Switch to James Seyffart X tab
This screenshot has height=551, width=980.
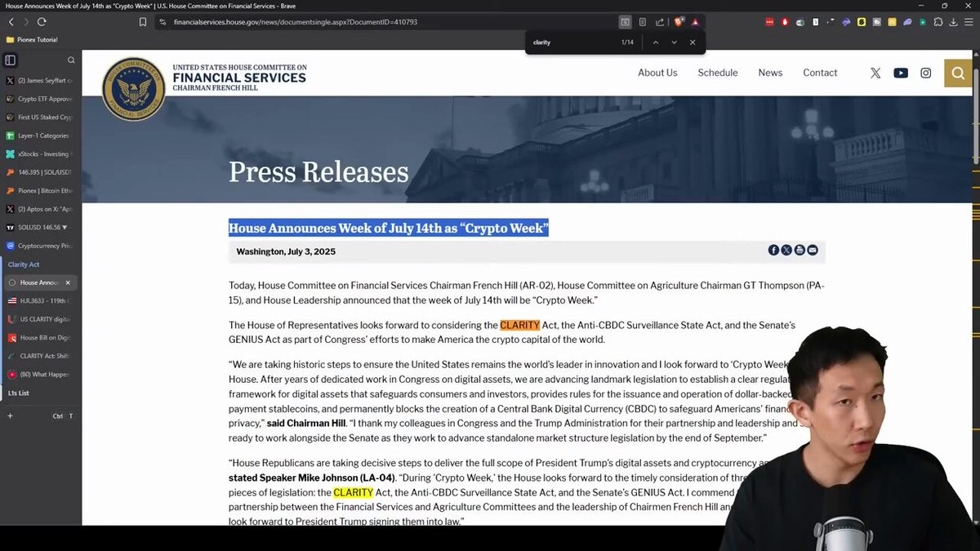[x=40, y=81]
